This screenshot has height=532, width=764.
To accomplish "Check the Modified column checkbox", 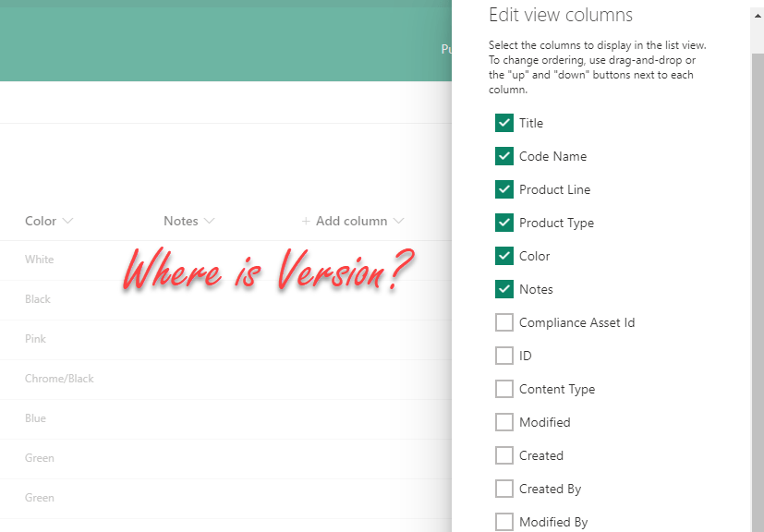I will [x=504, y=421].
